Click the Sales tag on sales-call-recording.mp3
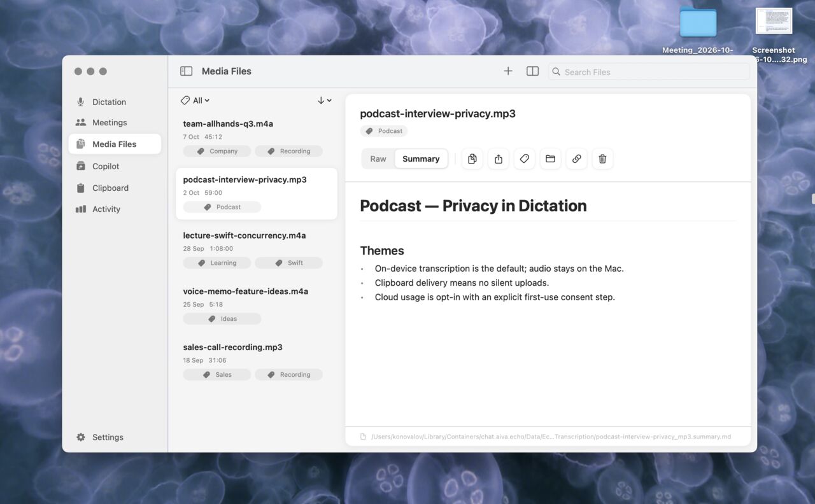The width and height of the screenshot is (815, 504). 217,375
